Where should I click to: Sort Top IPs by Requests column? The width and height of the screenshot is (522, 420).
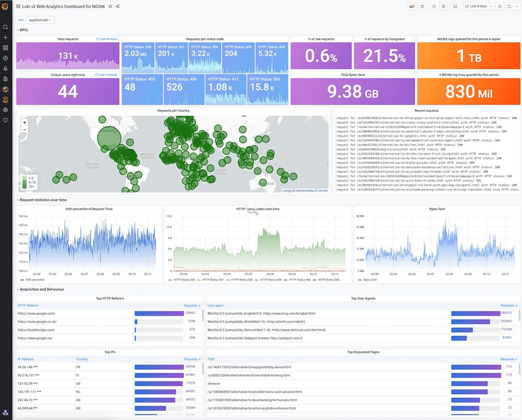coord(192,359)
